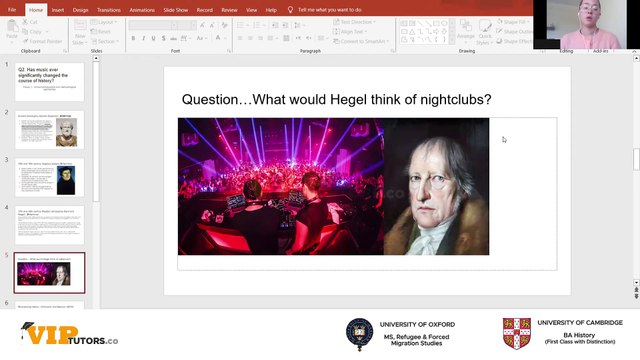
Task: Open the Copy dropdown arrow
Action: pyautogui.click(x=47, y=32)
